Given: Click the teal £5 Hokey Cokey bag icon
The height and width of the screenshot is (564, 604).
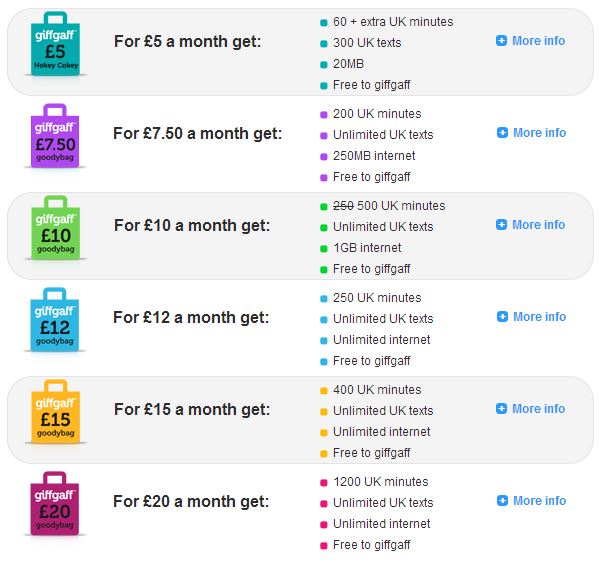Looking at the screenshot, I should 55,44.
